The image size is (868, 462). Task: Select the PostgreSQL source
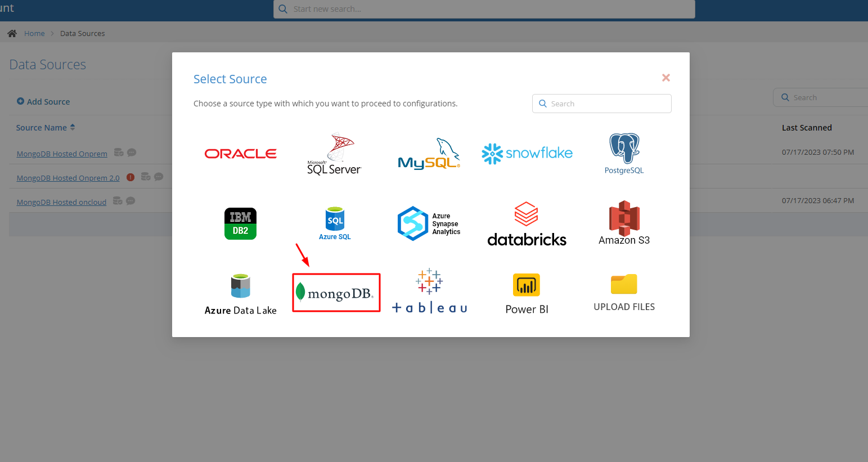click(x=624, y=154)
